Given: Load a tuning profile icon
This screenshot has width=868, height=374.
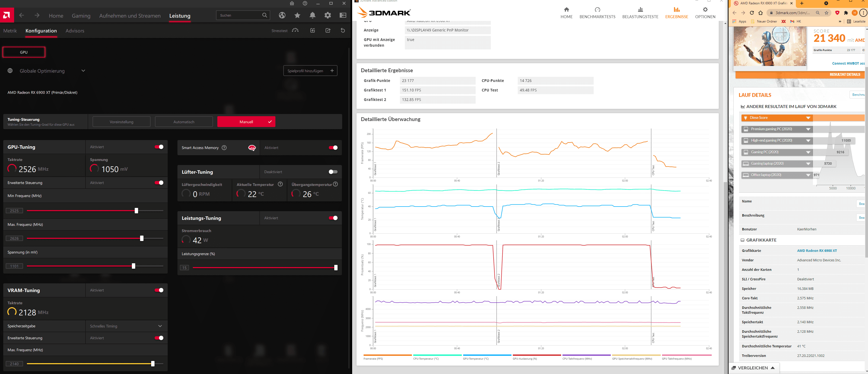Looking at the screenshot, I should [x=313, y=30].
